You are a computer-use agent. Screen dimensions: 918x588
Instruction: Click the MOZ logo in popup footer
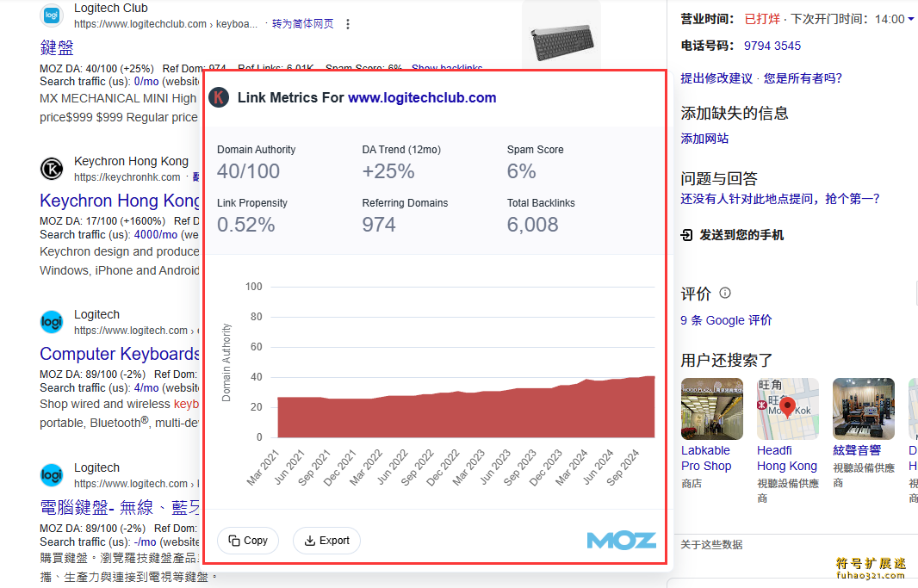click(x=621, y=541)
